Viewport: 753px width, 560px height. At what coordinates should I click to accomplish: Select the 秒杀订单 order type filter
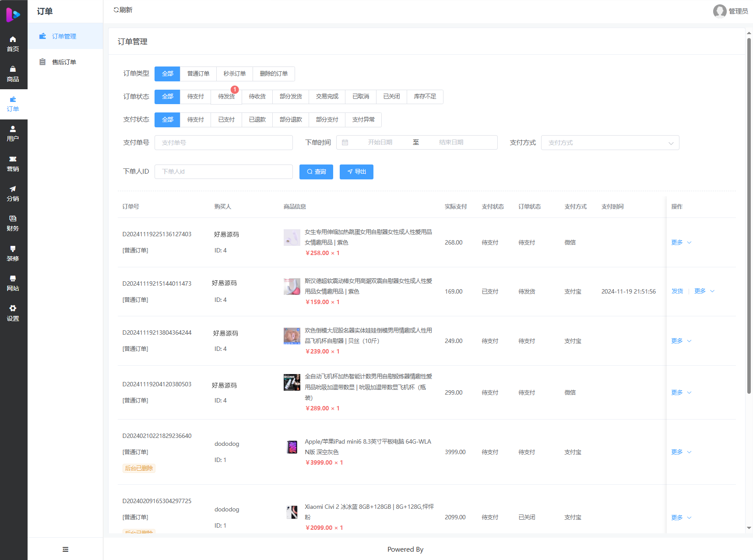234,73
